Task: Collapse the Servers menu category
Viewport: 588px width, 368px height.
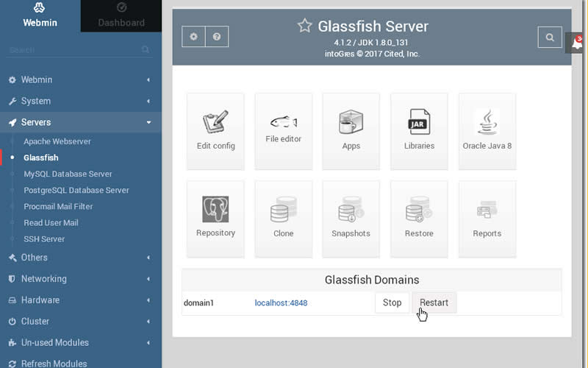Action: [81, 122]
